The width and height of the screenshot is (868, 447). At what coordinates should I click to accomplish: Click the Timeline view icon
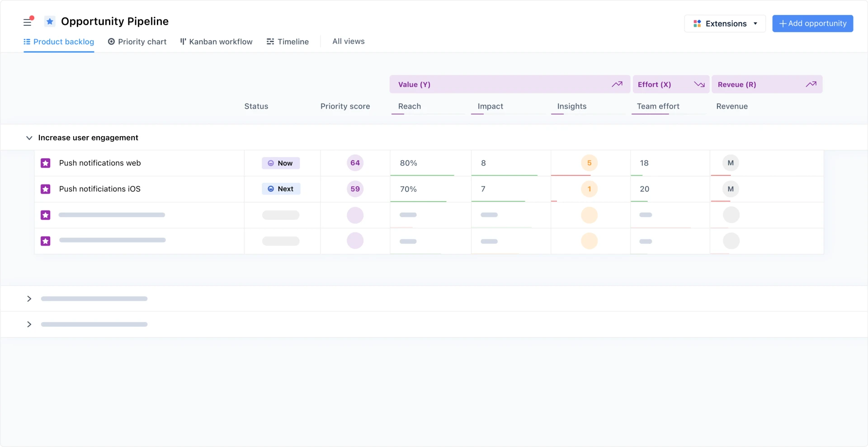[270, 41]
